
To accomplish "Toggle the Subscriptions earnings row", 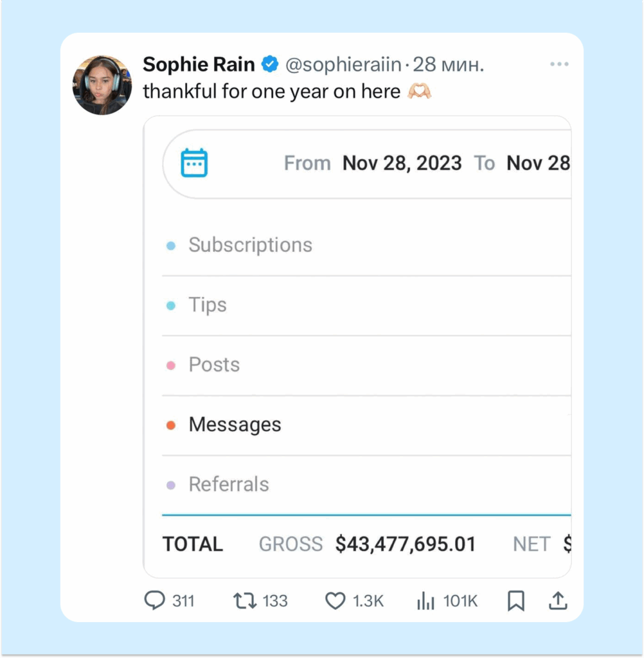I will tap(250, 245).
